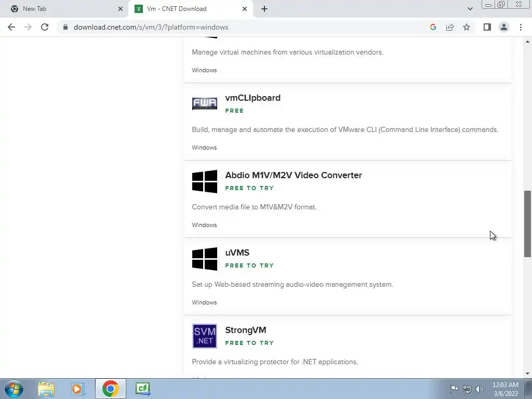Click Windows platform label under vmCLIpboard

pos(204,148)
